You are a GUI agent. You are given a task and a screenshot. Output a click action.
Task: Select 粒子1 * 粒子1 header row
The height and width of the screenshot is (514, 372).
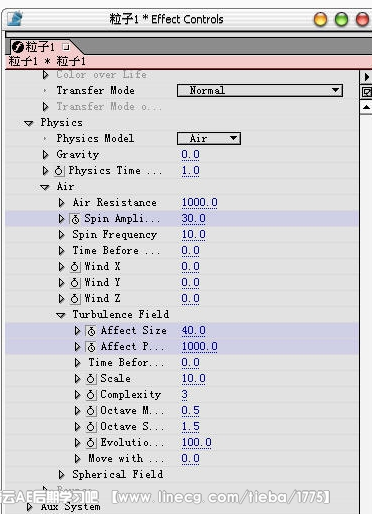[x=189, y=62]
